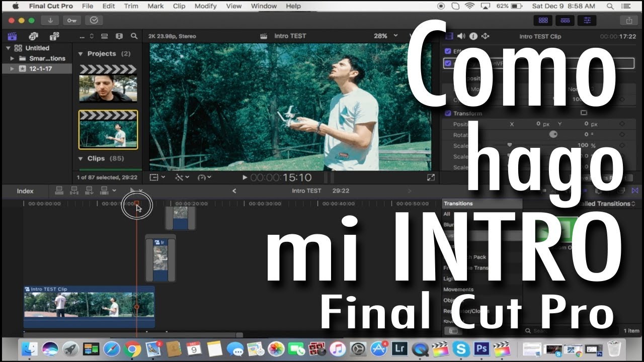Go back in timeline history arrow
644x362 pixels.
234,191
